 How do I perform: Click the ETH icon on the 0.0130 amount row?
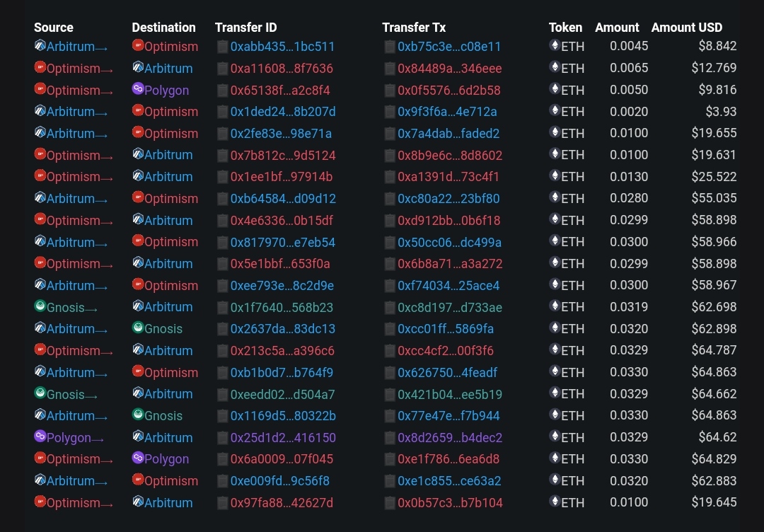click(555, 177)
